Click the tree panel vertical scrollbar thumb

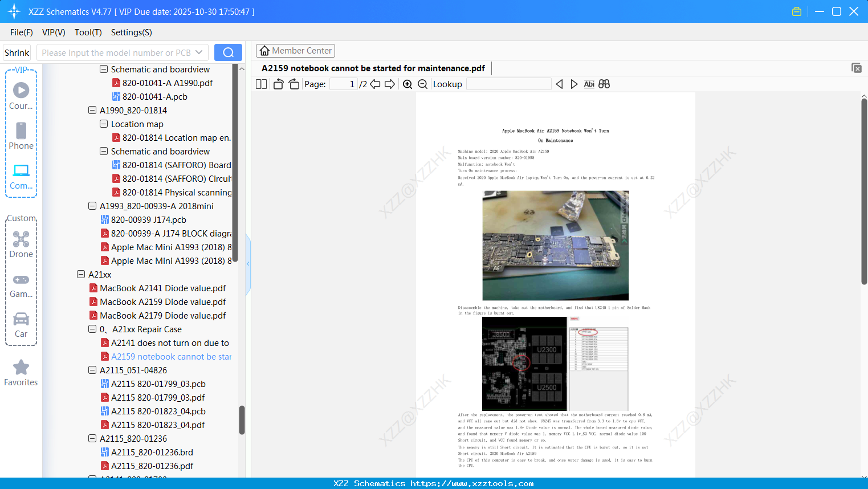click(x=242, y=419)
